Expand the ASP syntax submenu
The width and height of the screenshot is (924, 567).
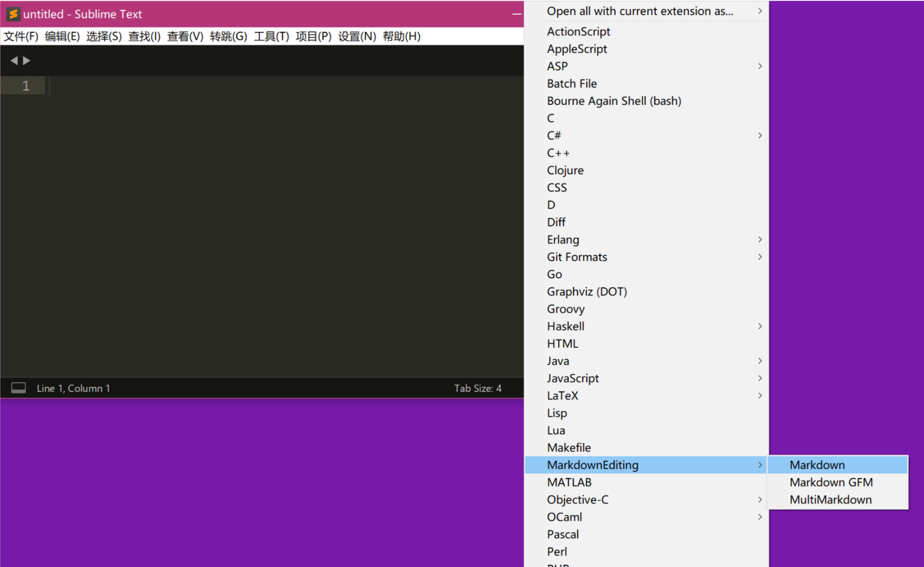pyautogui.click(x=647, y=66)
